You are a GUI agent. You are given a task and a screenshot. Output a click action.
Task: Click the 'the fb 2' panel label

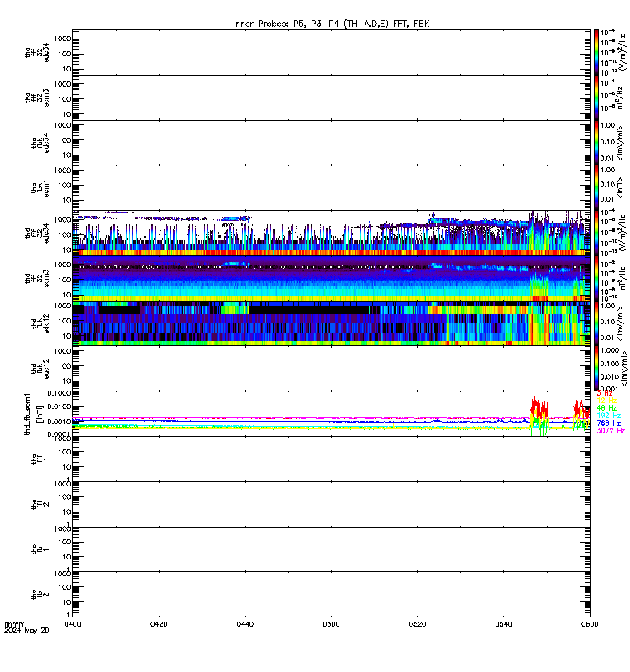[x=40, y=595]
